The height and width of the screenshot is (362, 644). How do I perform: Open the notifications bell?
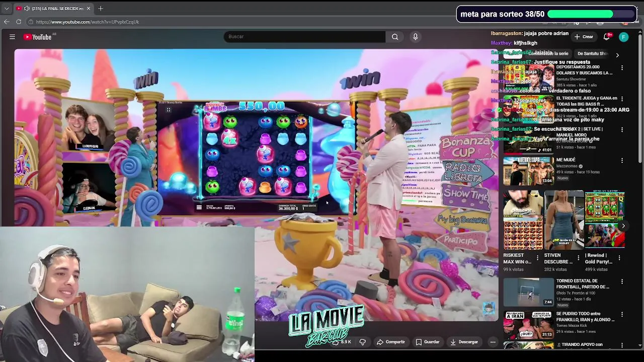point(607,37)
